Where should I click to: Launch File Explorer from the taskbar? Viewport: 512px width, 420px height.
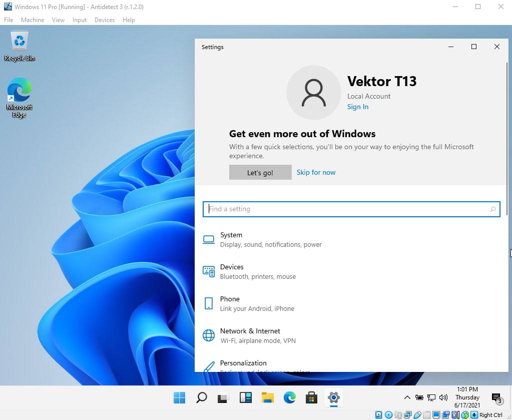click(x=267, y=398)
